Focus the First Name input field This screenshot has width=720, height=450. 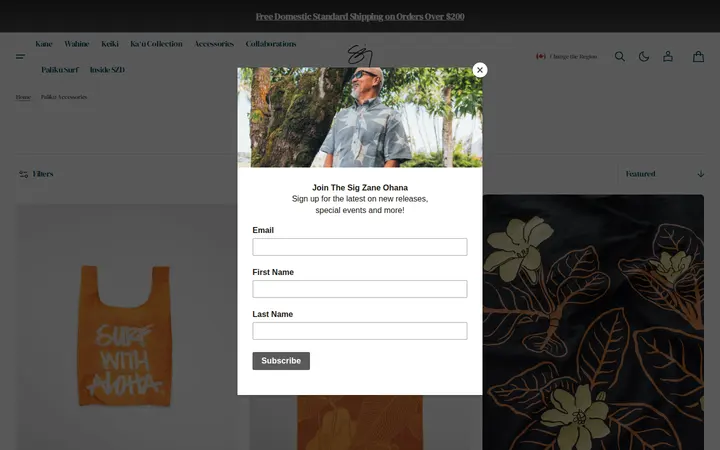[x=360, y=289]
